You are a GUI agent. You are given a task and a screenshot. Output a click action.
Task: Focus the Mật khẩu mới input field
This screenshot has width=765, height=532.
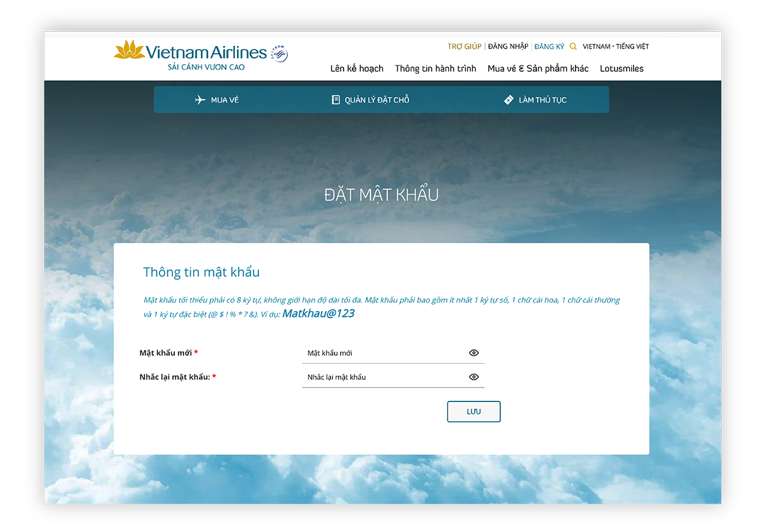(x=384, y=353)
